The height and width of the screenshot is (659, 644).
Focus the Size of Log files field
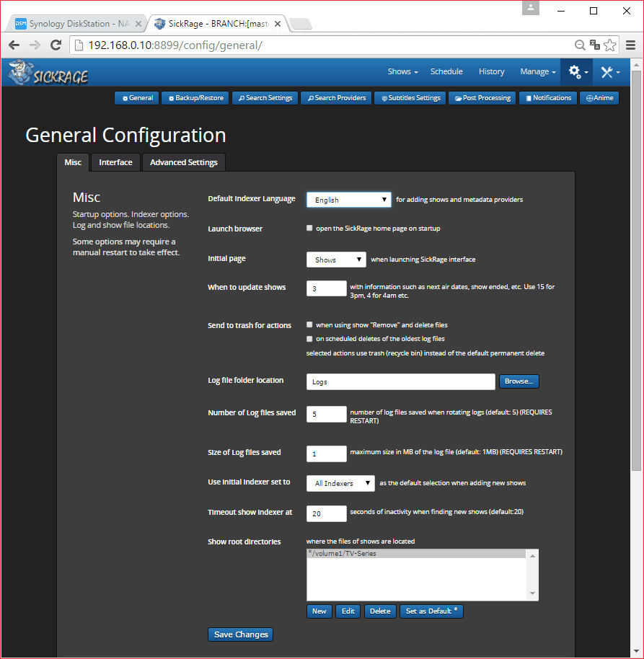[327, 454]
